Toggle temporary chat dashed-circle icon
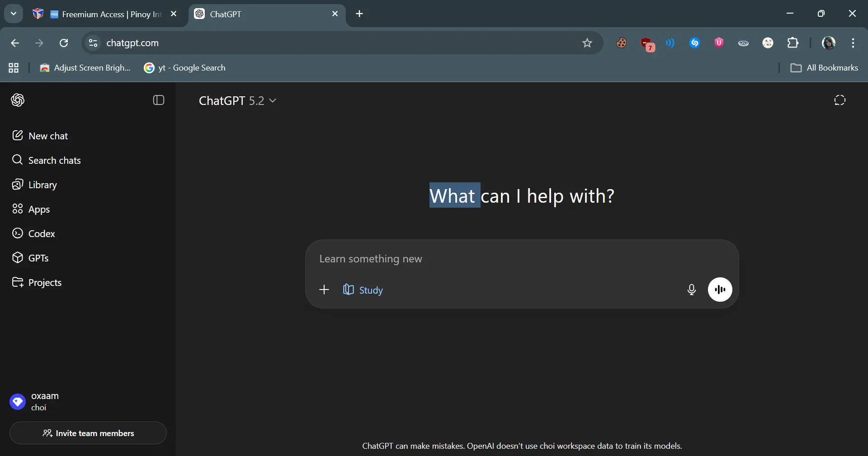 (840, 100)
